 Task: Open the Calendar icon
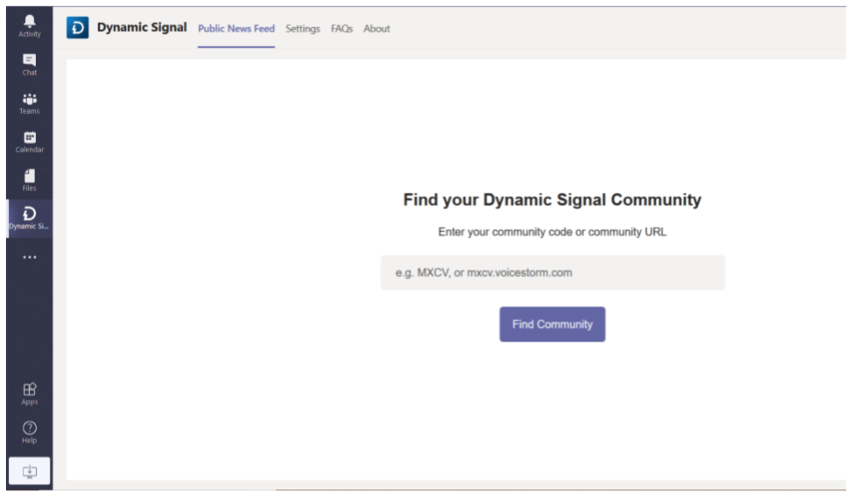pos(29,137)
